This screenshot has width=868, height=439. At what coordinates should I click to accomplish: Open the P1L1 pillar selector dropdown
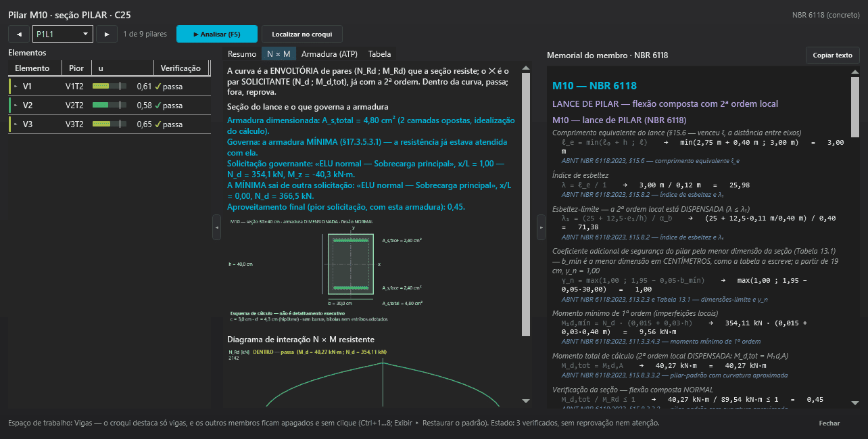pos(63,34)
